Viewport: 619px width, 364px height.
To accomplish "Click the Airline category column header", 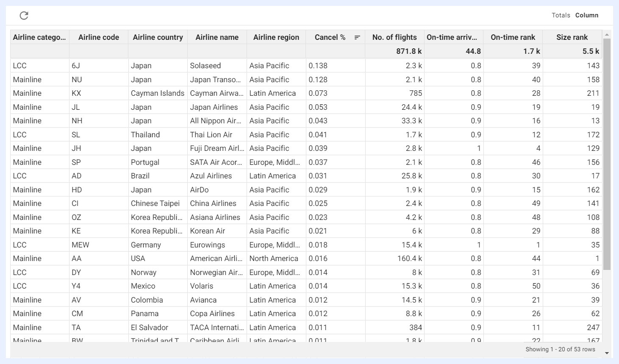I will tap(39, 37).
